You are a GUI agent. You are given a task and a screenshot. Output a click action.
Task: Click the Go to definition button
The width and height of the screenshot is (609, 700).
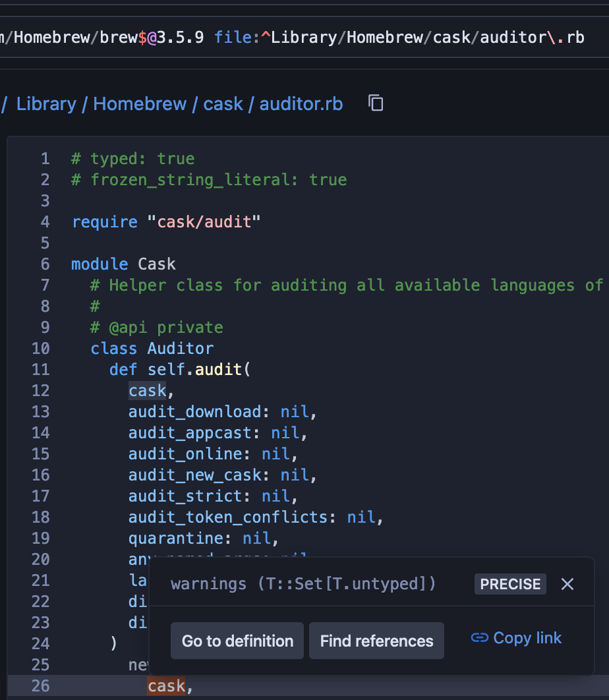[x=237, y=640]
